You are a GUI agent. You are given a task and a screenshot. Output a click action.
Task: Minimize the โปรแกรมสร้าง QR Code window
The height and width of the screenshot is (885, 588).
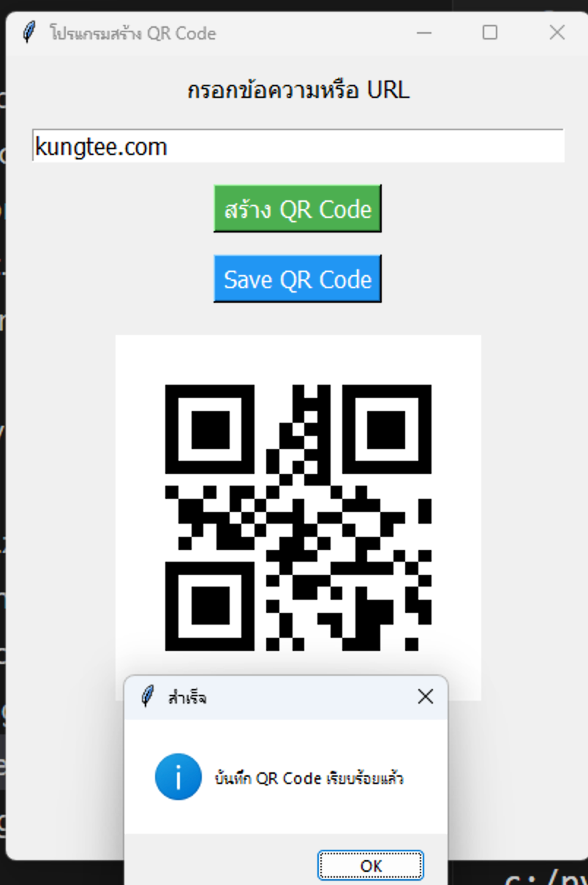coord(423,33)
